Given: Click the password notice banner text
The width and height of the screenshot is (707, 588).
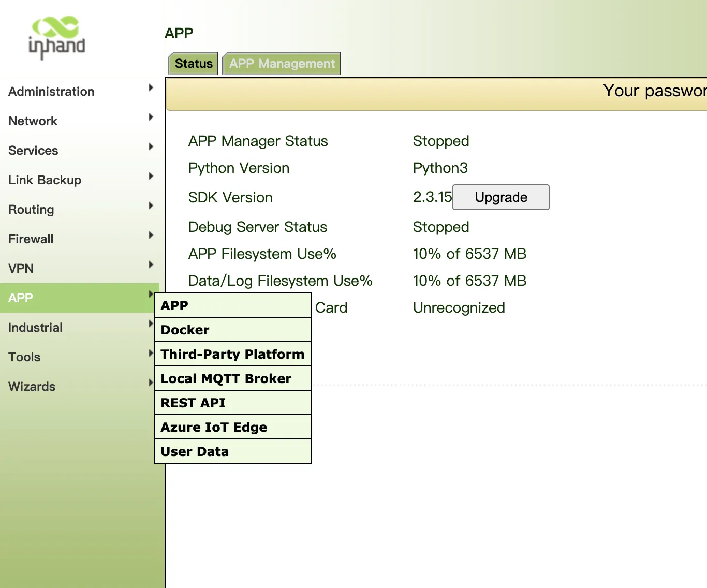Looking at the screenshot, I should coord(655,91).
